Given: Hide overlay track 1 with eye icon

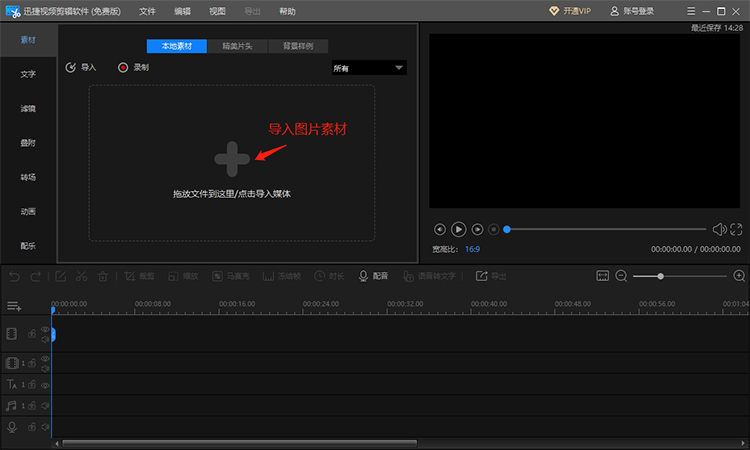Looking at the screenshot, I should point(45,359).
